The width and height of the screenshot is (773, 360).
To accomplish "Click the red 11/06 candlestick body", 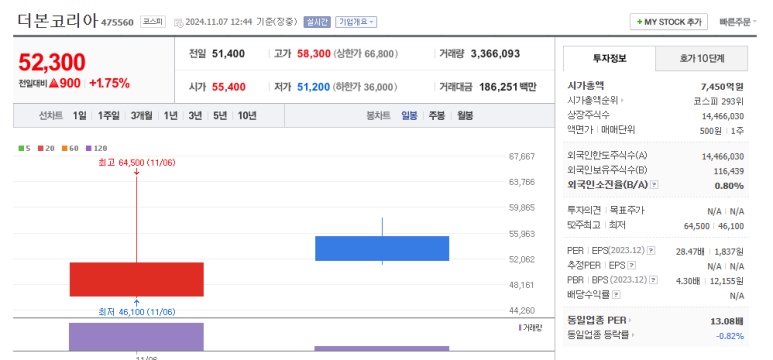I will point(137,279).
